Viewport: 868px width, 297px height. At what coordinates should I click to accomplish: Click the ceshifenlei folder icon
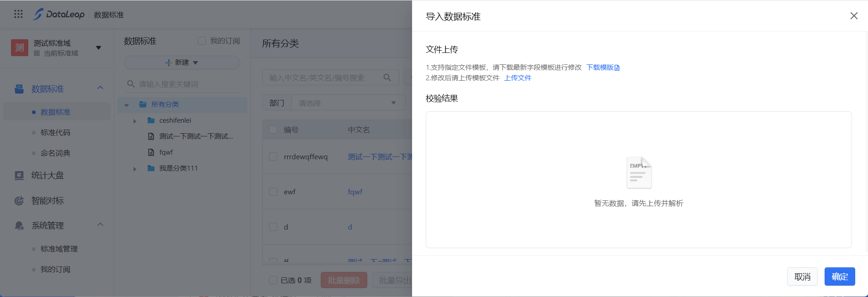(x=151, y=120)
